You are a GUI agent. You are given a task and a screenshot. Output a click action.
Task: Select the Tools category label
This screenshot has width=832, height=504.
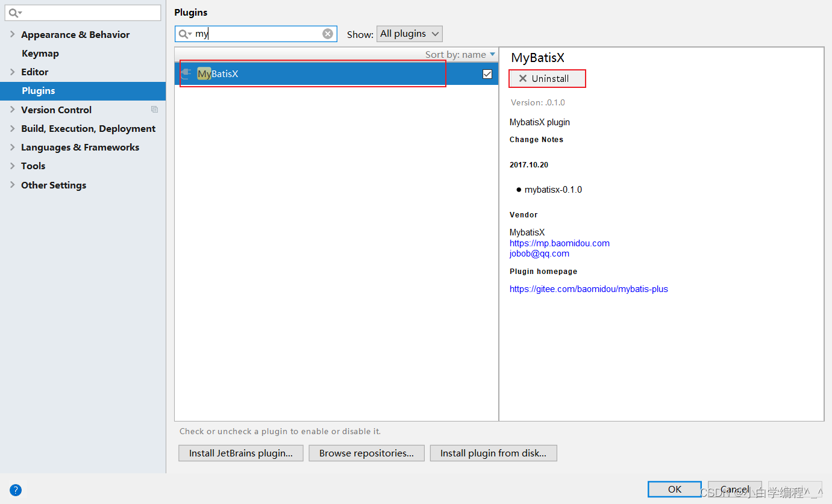pyautogui.click(x=33, y=166)
